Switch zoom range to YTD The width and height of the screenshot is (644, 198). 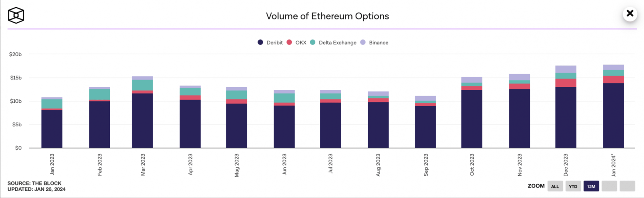tap(573, 186)
